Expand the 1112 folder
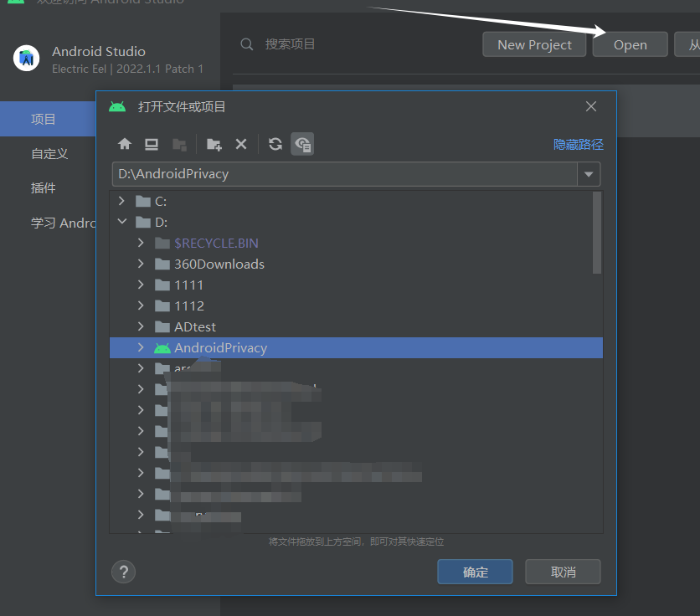 click(141, 305)
